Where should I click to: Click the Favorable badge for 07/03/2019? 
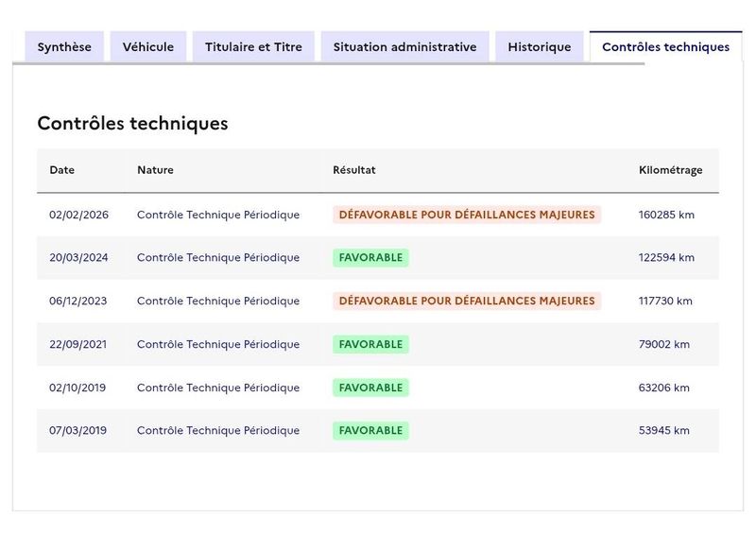tap(370, 430)
